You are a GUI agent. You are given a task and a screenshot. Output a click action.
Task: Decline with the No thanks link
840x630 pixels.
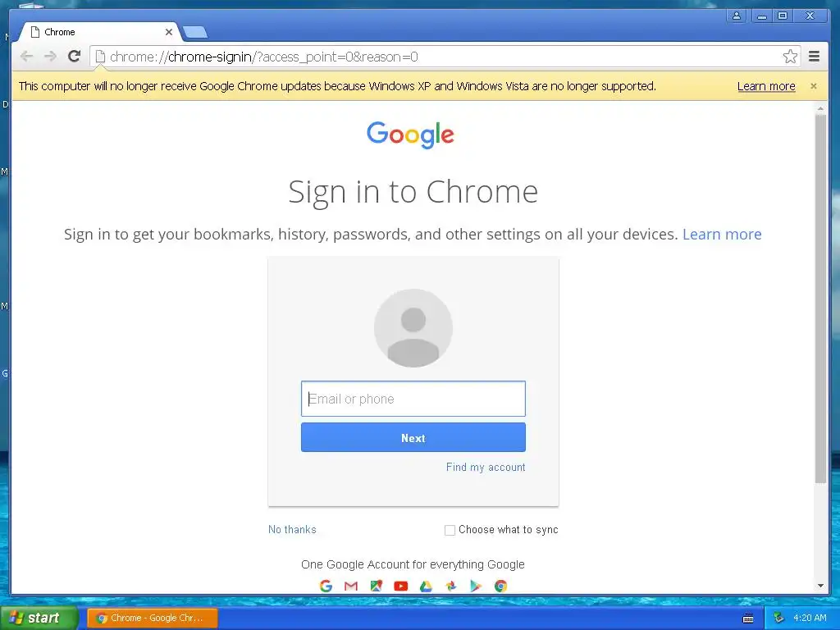292,529
